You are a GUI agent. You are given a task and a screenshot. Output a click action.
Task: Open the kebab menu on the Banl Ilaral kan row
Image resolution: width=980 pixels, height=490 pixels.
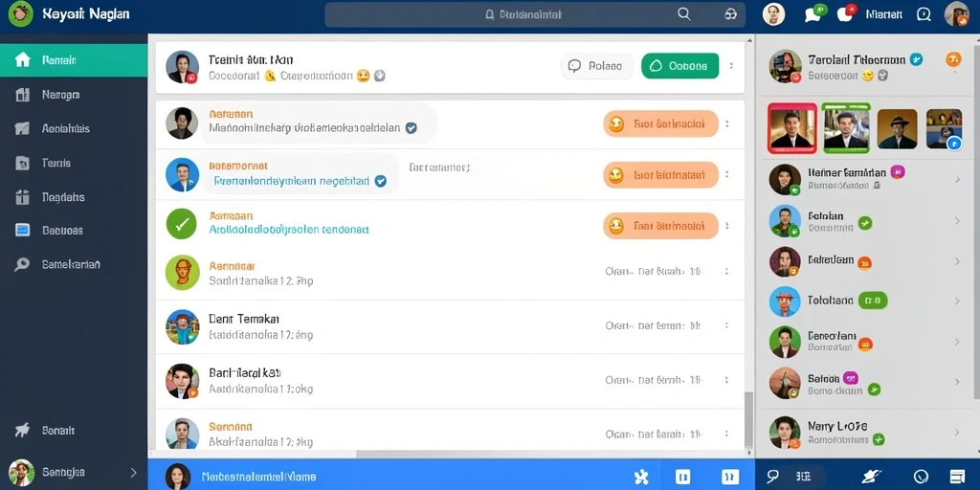coord(727,379)
